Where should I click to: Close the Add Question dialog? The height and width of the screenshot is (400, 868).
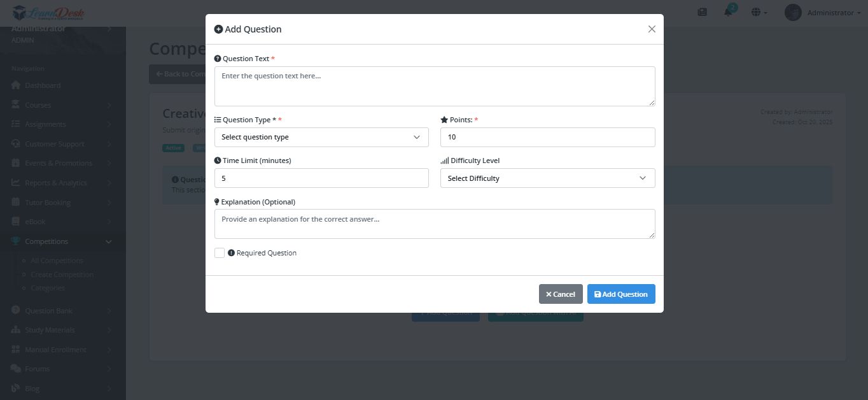pyautogui.click(x=652, y=29)
